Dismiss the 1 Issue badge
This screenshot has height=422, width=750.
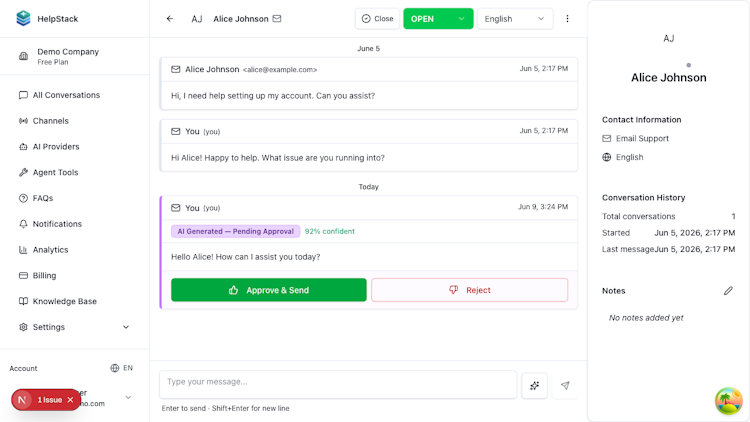[70, 400]
